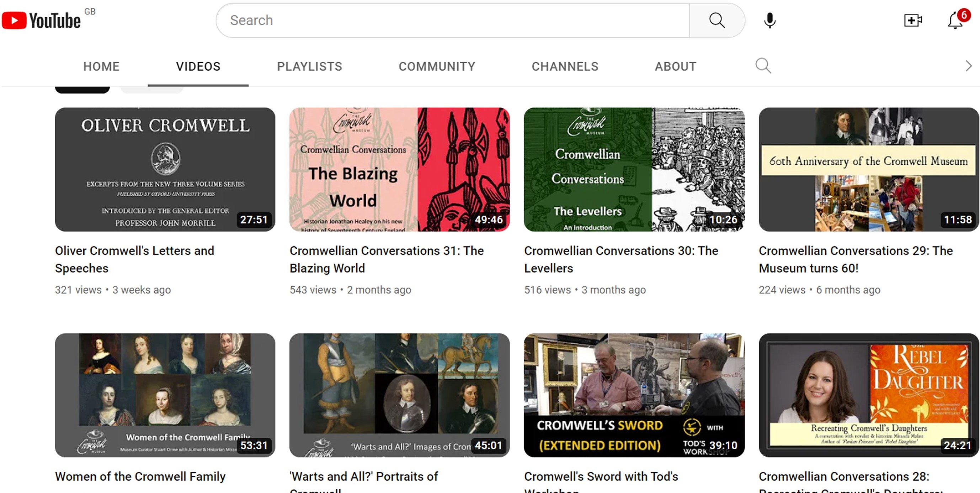Image resolution: width=980 pixels, height=493 pixels.
Task: Click title Women of the Cromwell Family
Action: [140, 476]
